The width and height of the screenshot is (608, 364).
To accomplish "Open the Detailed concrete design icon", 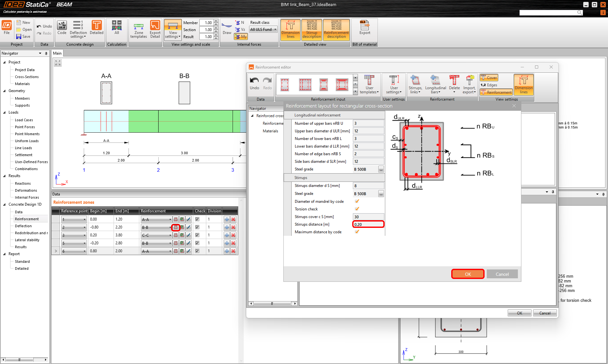I will (x=96, y=27).
